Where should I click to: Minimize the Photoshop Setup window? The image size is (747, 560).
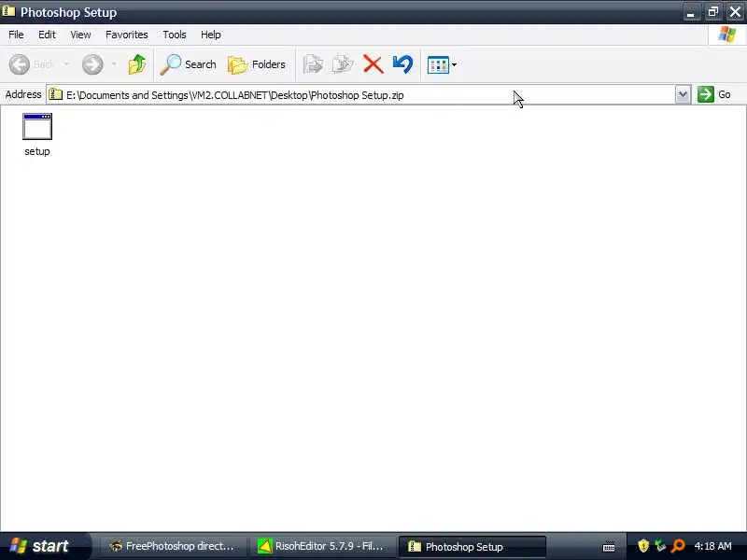pyautogui.click(x=691, y=12)
